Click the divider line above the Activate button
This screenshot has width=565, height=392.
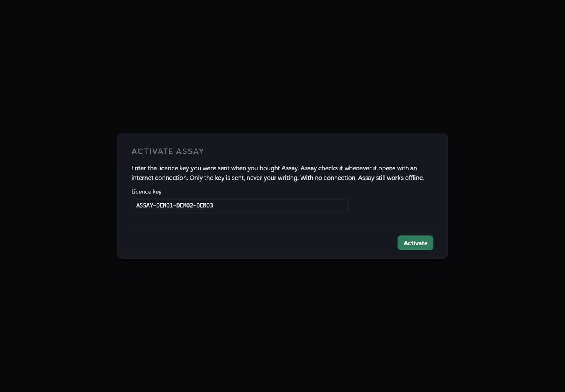282,228
